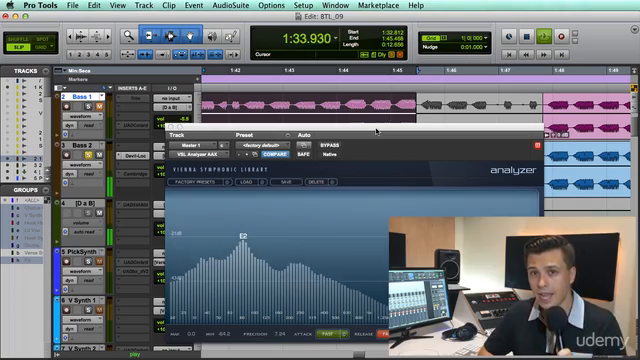The image size is (640, 360).
Task: Open Bass 1 input selector 'no input'
Action: [172, 98]
